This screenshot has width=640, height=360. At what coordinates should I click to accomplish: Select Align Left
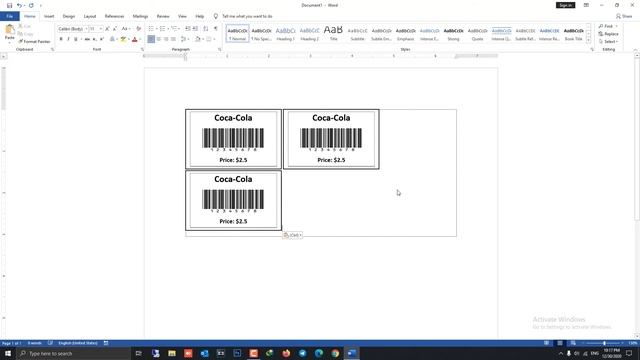point(151,39)
